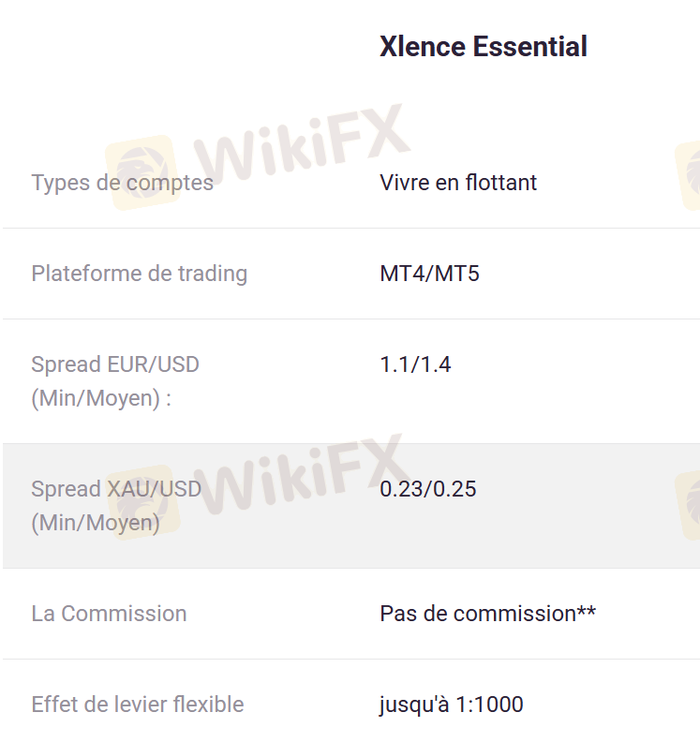This screenshot has width=700, height=742.
Task: Select the 1.1/1.4 spread value
Action: [x=415, y=364]
